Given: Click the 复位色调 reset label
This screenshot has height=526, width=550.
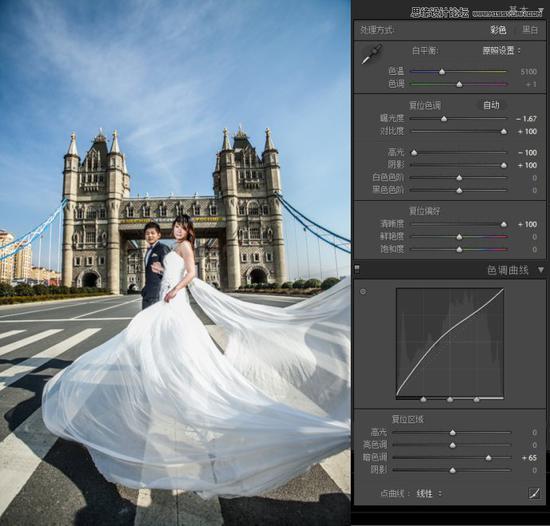Looking at the screenshot, I should (x=425, y=106).
